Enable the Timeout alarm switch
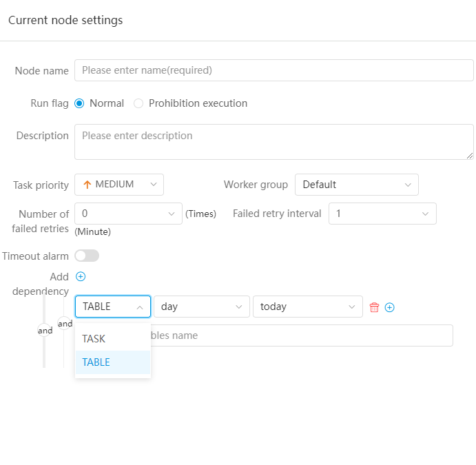The height and width of the screenshot is (465, 476). [87, 256]
